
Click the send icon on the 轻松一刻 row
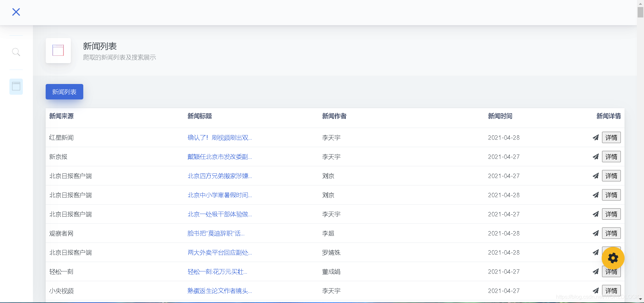point(596,271)
